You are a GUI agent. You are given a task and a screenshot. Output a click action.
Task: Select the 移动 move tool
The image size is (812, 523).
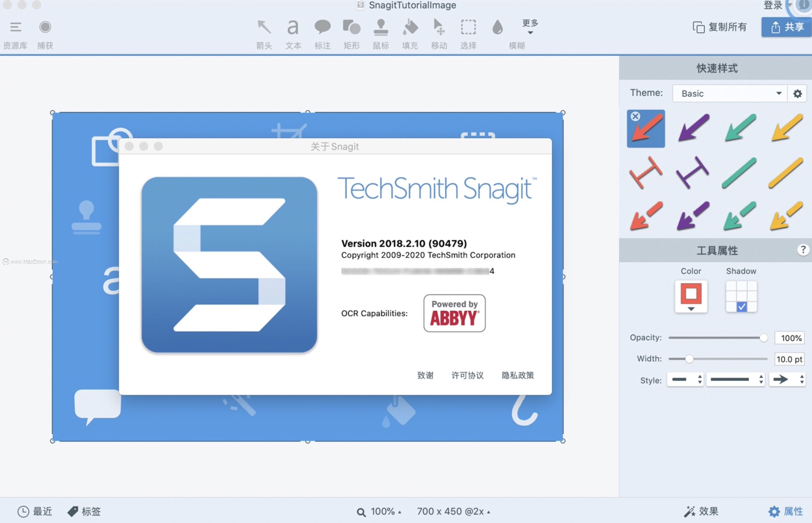[x=439, y=32]
